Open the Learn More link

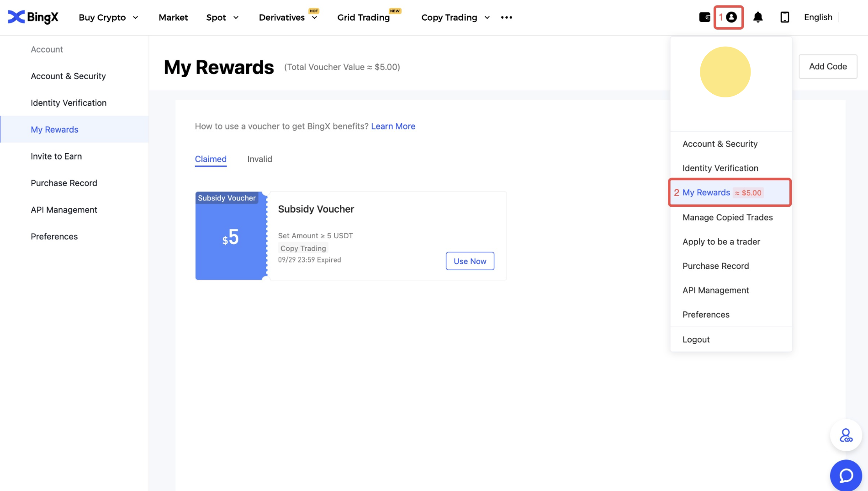tap(393, 126)
